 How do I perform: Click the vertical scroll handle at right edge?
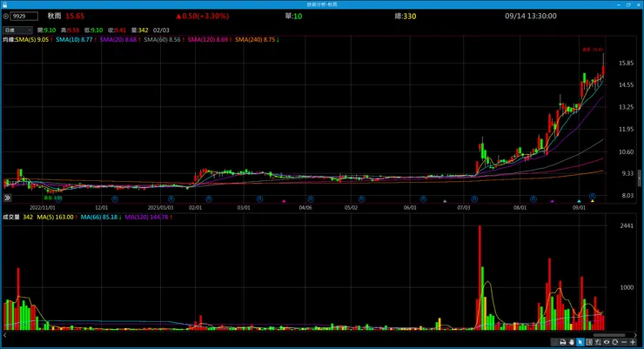pyautogui.click(x=639, y=179)
